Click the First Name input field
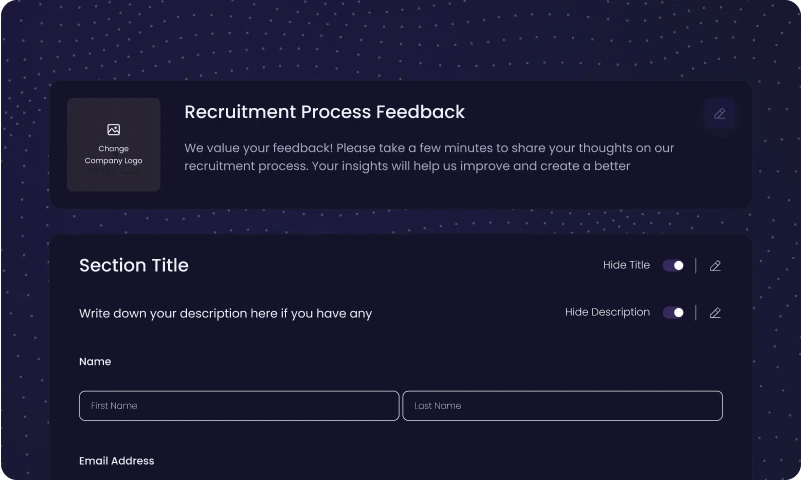801x480 pixels. [x=239, y=406]
